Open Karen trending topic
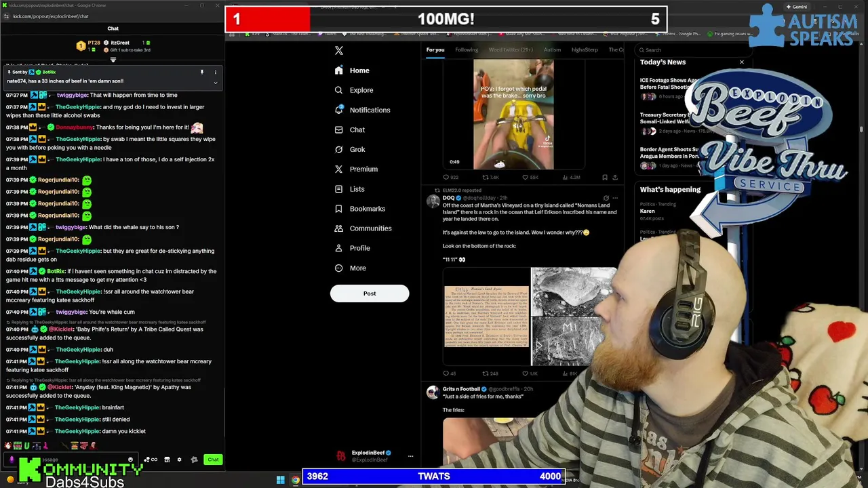Image resolution: width=868 pixels, height=488 pixels. pos(648,211)
